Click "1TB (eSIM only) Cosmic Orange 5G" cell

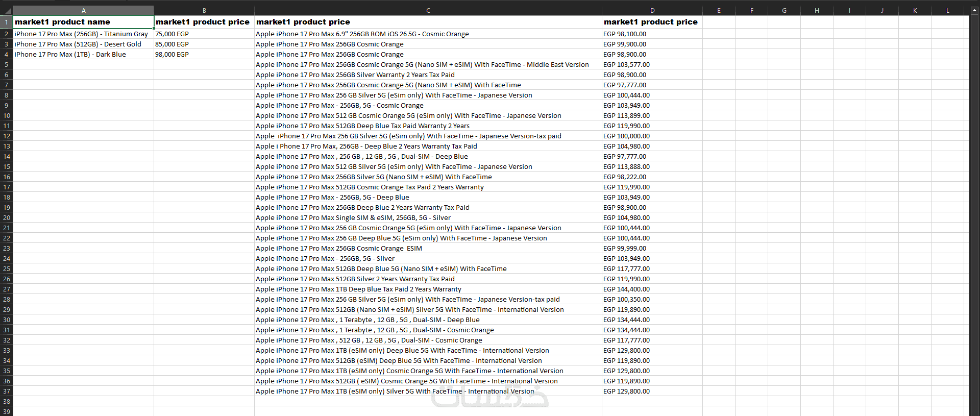pyautogui.click(x=428, y=371)
